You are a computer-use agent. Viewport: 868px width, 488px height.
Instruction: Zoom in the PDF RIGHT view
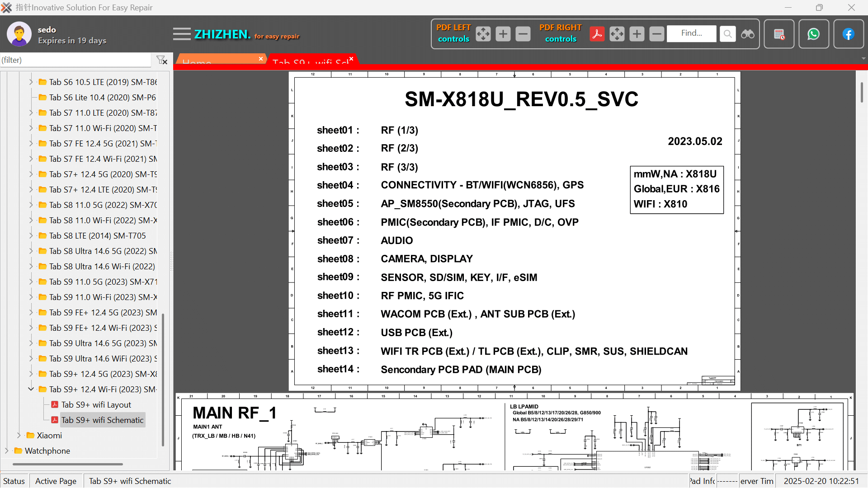(637, 34)
